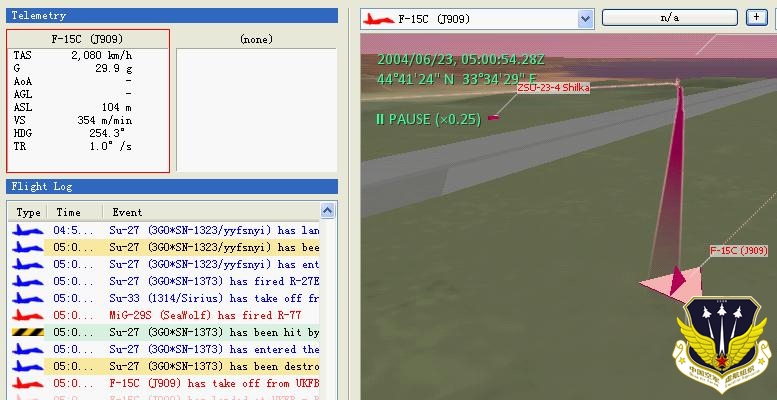Select log event 'Su-27 (3GO*SN-1323/yyfsnyi) has ent'
This screenshot has height=400, width=777.
coord(214,264)
